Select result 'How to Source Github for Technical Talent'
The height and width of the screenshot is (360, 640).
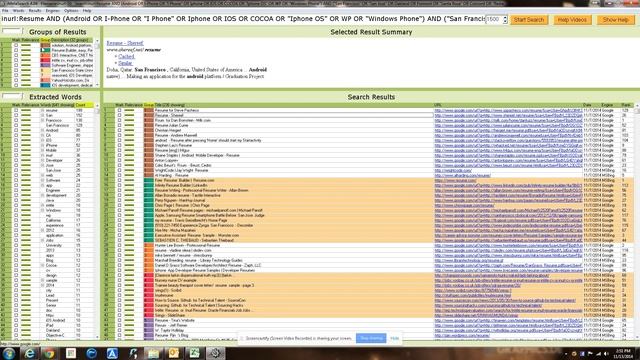coord(200,300)
